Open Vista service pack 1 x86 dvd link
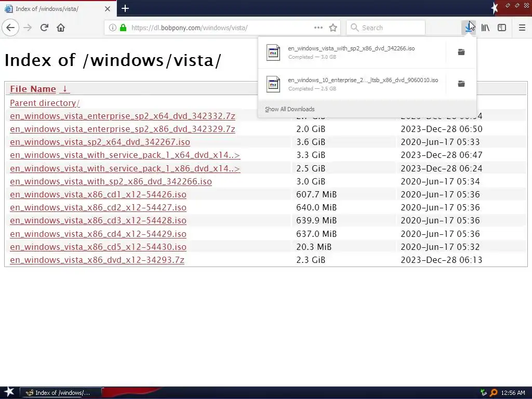This screenshot has width=532, height=399. (125, 168)
